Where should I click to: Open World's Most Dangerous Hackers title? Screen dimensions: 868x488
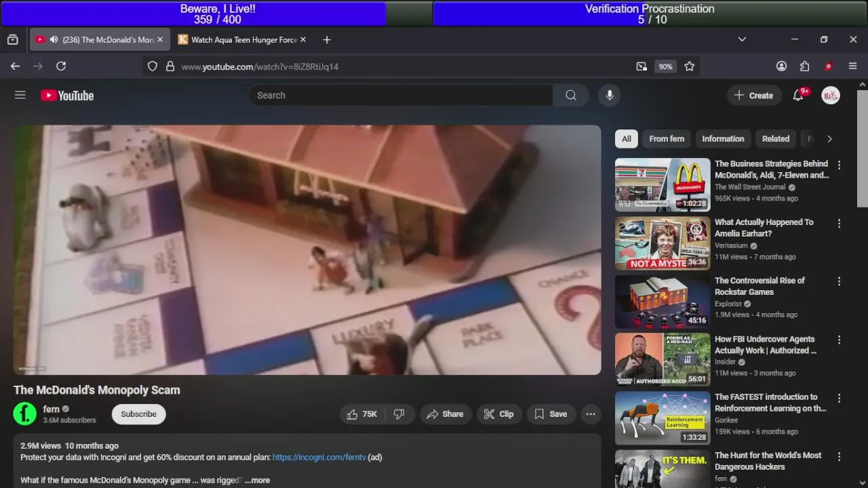(768, 461)
